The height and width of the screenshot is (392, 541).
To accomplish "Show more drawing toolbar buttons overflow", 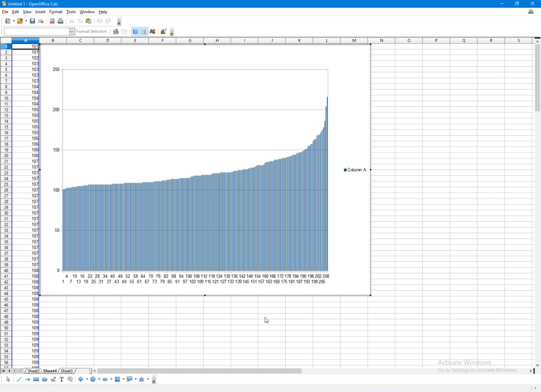I will [x=154, y=380].
